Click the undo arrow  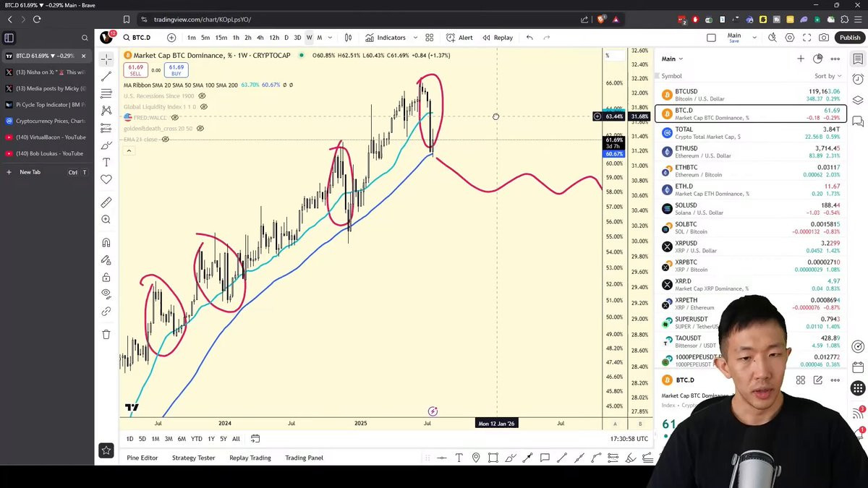click(529, 38)
